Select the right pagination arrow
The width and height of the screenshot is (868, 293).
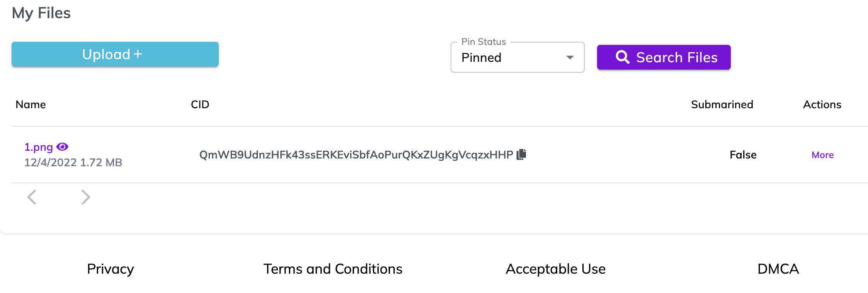tap(86, 197)
